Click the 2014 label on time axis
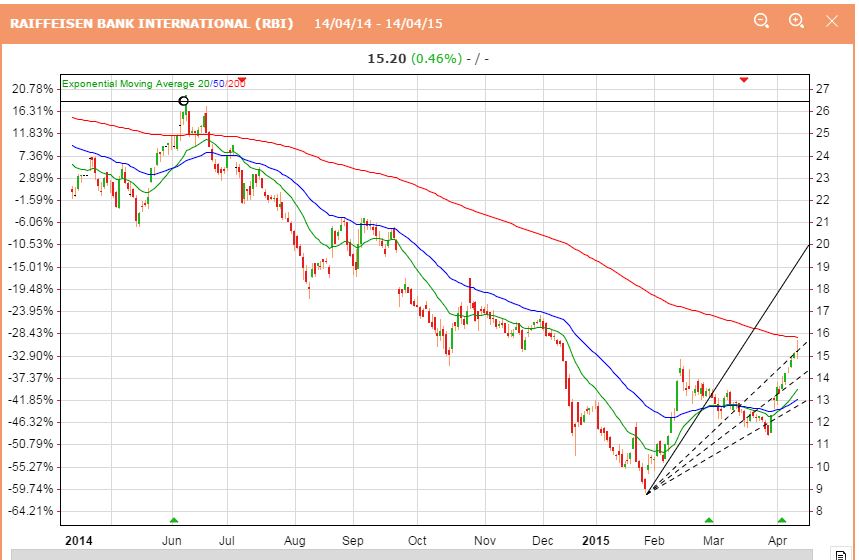 coord(79,540)
